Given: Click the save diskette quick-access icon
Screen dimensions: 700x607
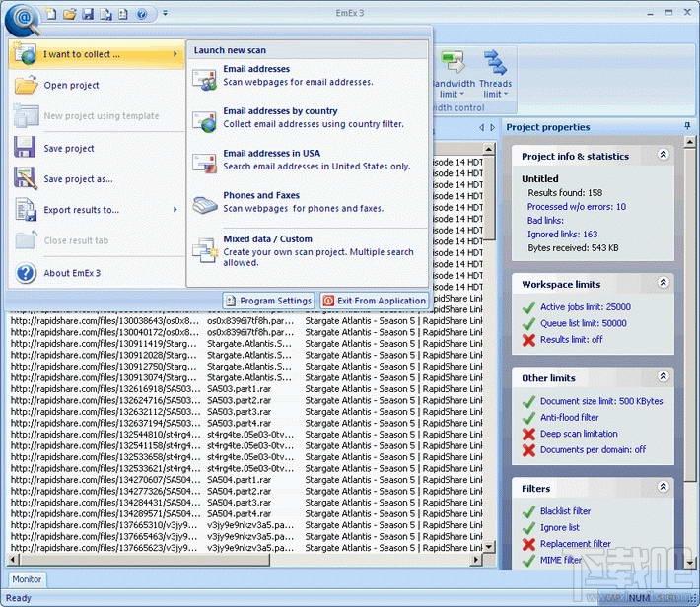Looking at the screenshot, I should 88,14.
